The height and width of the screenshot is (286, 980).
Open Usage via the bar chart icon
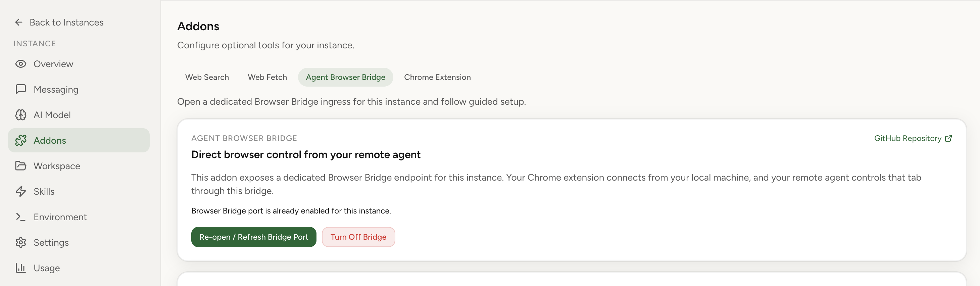click(x=21, y=268)
